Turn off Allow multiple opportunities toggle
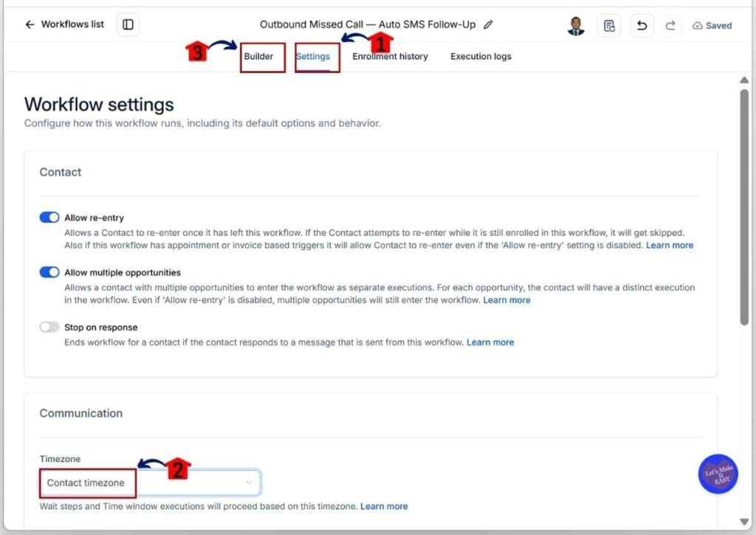This screenshot has width=756, height=535. pos(49,272)
